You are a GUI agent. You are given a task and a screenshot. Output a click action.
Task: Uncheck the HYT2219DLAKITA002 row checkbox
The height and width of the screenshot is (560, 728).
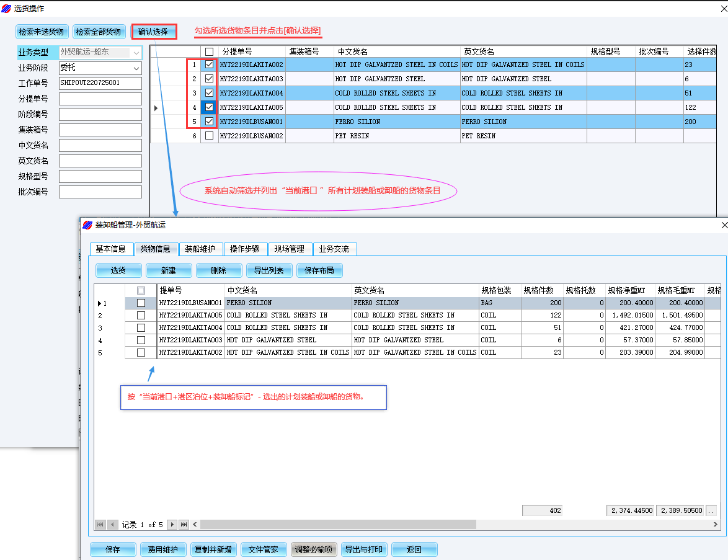coord(209,64)
